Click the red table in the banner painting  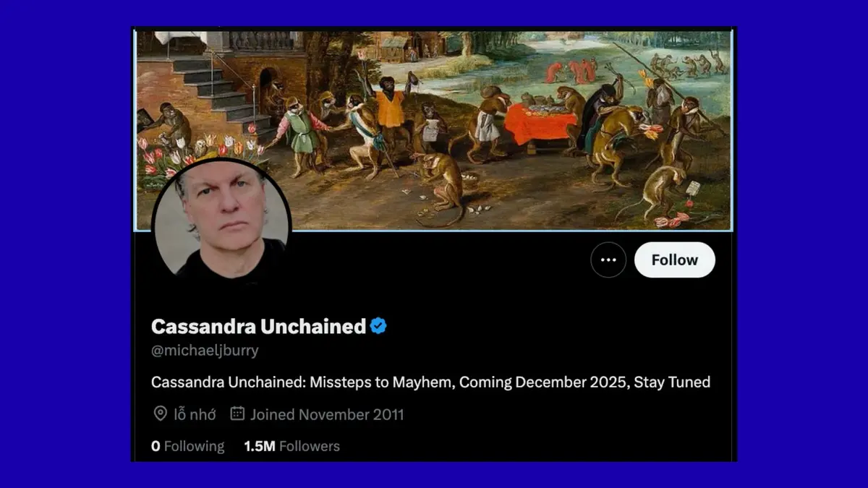(540, 123)
